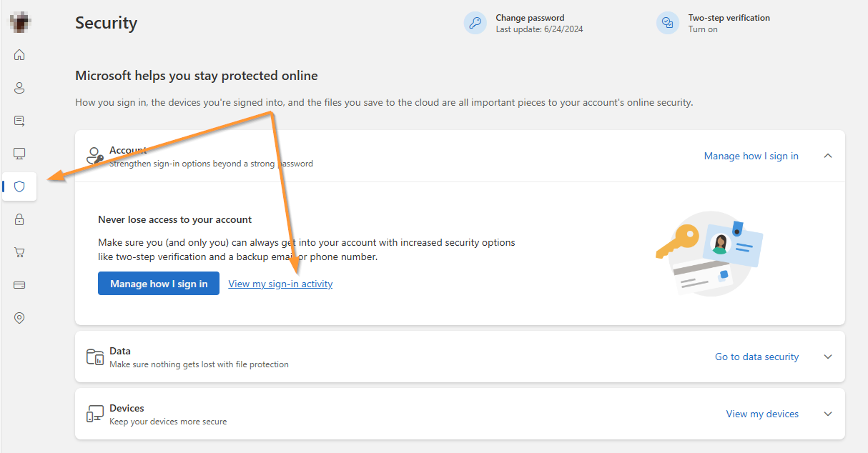Expand the Devices section chevron
The image size is (868, 453).
tap(828, 414)
